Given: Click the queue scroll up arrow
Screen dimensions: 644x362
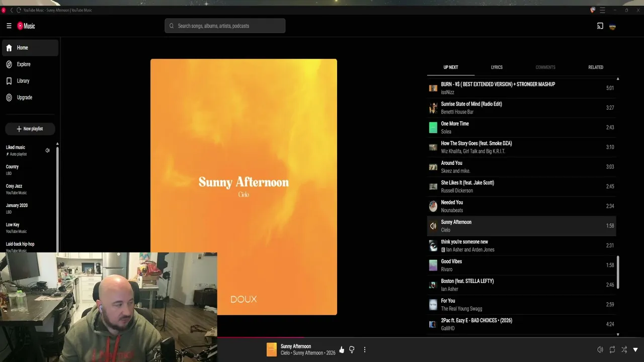Looking at the screenshot, I should [618, 79].
